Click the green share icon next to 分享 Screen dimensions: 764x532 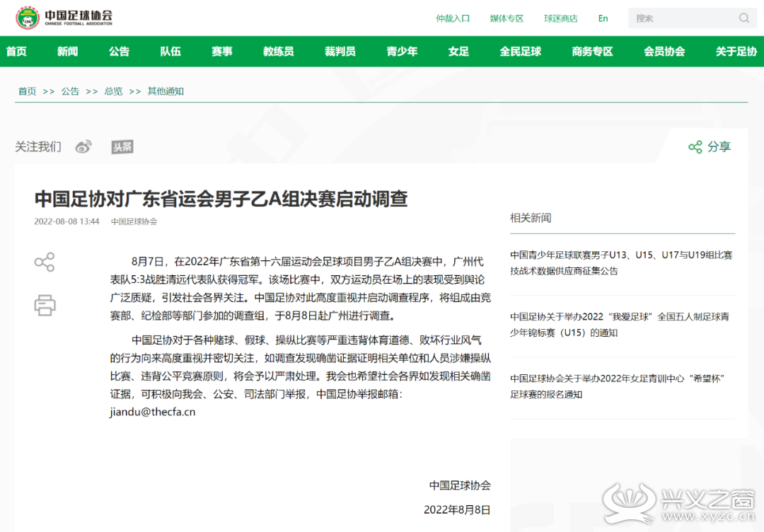click(695, 146)
